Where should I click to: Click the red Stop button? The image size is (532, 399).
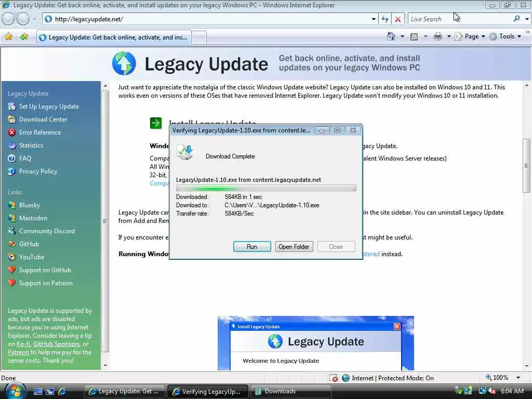tap(398, 19)
